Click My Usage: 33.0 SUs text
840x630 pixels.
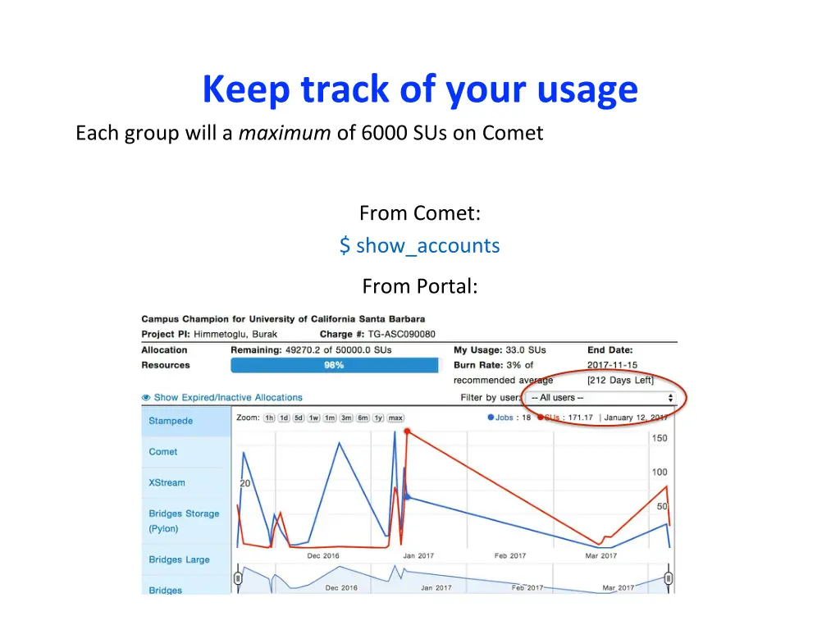coord(500,349)
